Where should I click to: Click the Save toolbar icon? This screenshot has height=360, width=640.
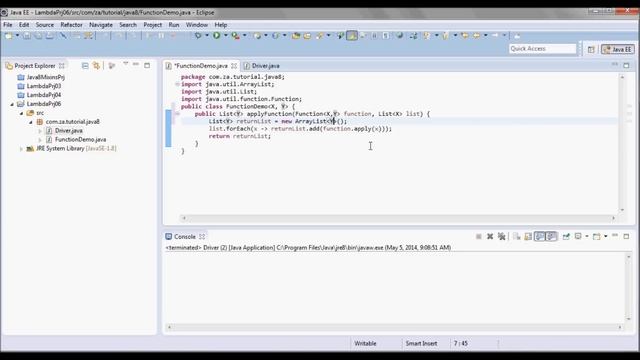tap(27, 36)
